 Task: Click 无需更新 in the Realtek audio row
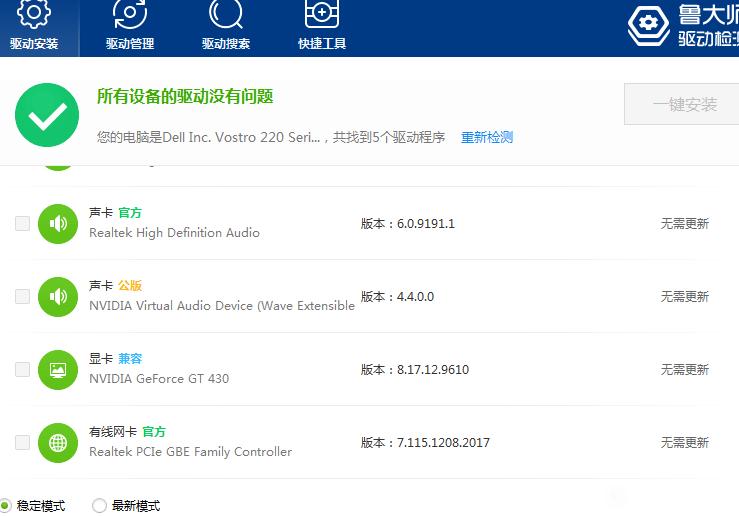(685, 223)
